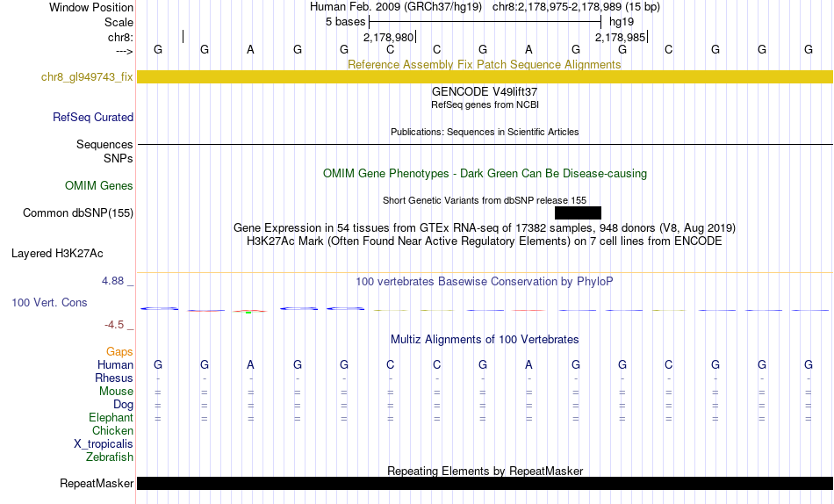Click the Scale label
834x504 pixels.
119,22
